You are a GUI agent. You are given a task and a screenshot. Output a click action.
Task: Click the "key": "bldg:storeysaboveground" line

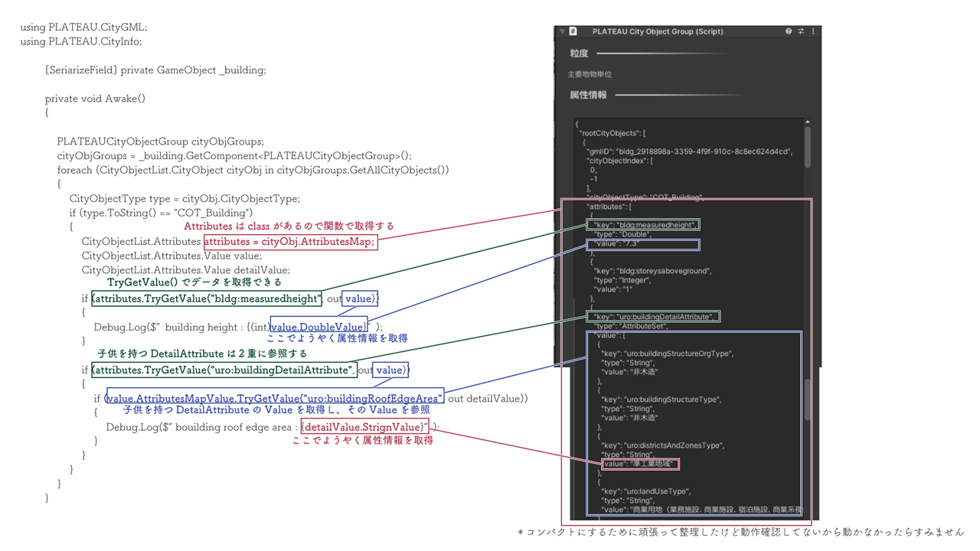pos(652,271)
